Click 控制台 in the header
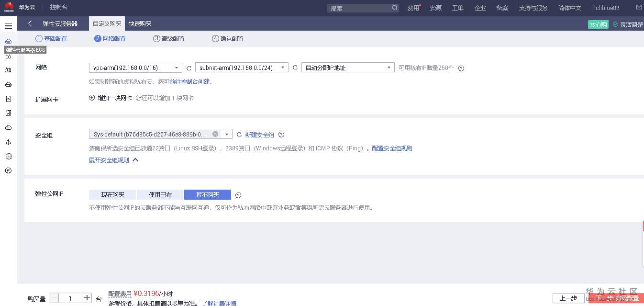 [x=59, y=8]
